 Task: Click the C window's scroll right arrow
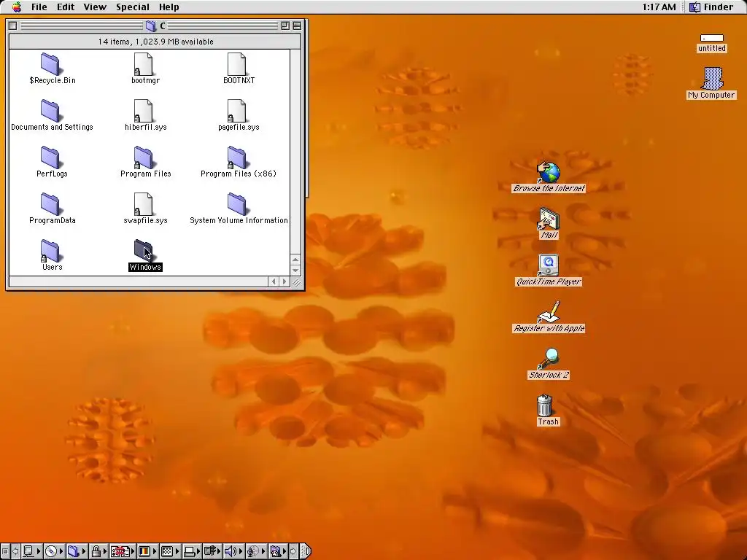click(285, 281)
